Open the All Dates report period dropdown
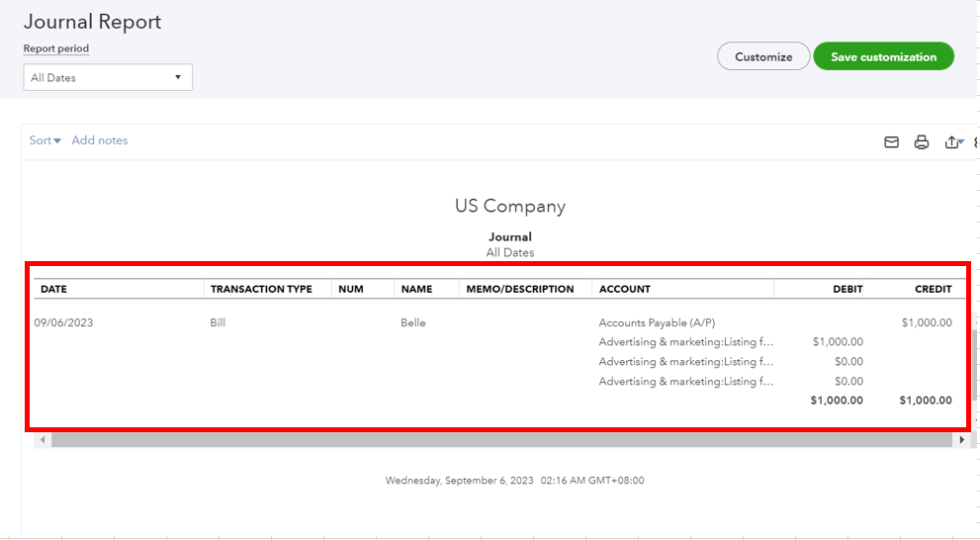The height and width of the screenshot is (540, 980). pyautogui.click(x=108, y=77)
